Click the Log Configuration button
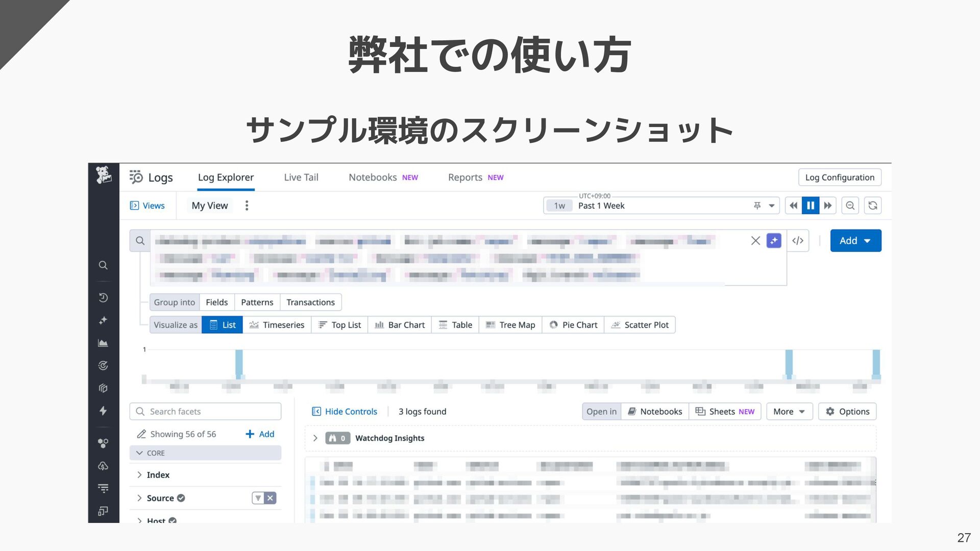This screenshot has width=980, height=551. (840, 178)
